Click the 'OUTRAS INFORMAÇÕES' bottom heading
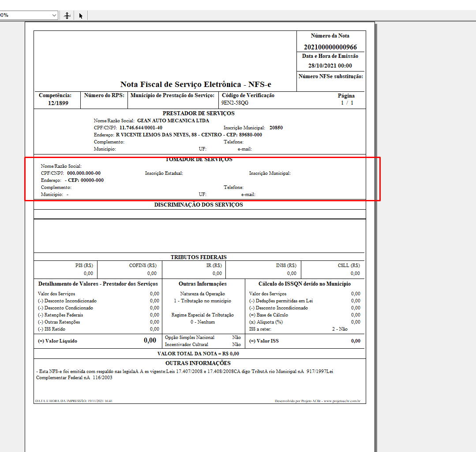 pyautogui.click(x=198, y=363)
